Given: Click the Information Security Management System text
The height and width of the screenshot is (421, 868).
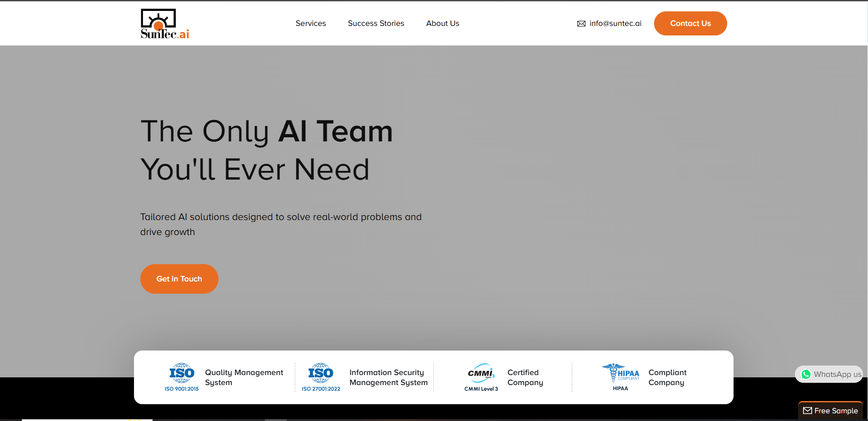Looking at the screenshot, I should pos(388,377).
